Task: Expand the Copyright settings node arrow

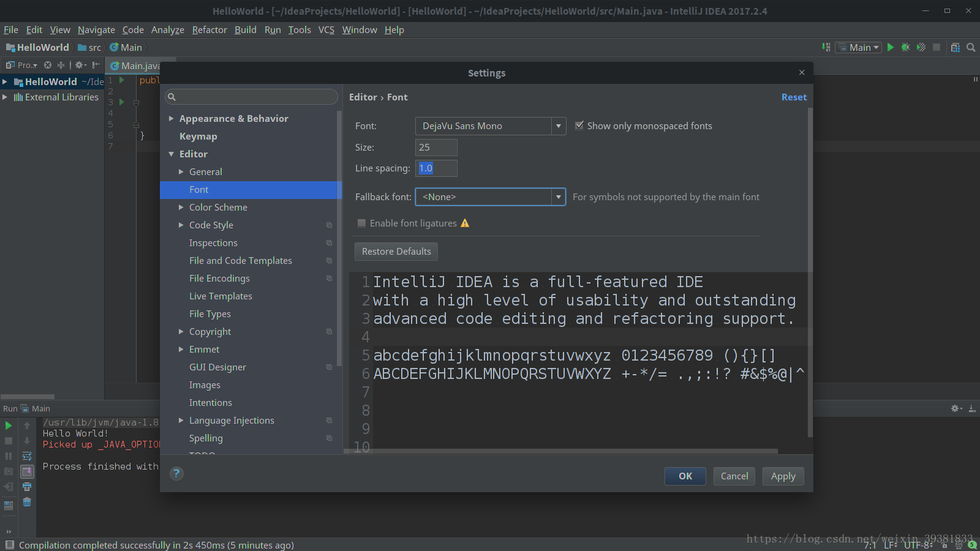Action: [x=181, y=332]
